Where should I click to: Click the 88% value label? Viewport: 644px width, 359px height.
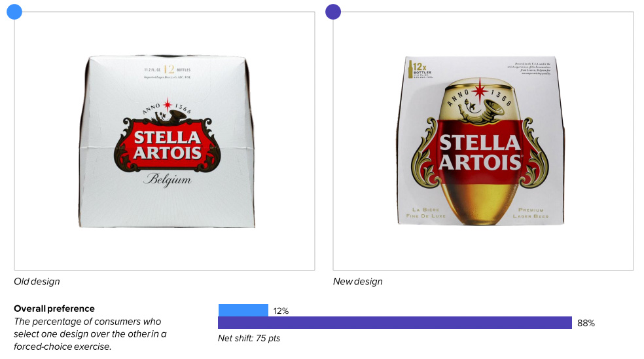(586, 323)
